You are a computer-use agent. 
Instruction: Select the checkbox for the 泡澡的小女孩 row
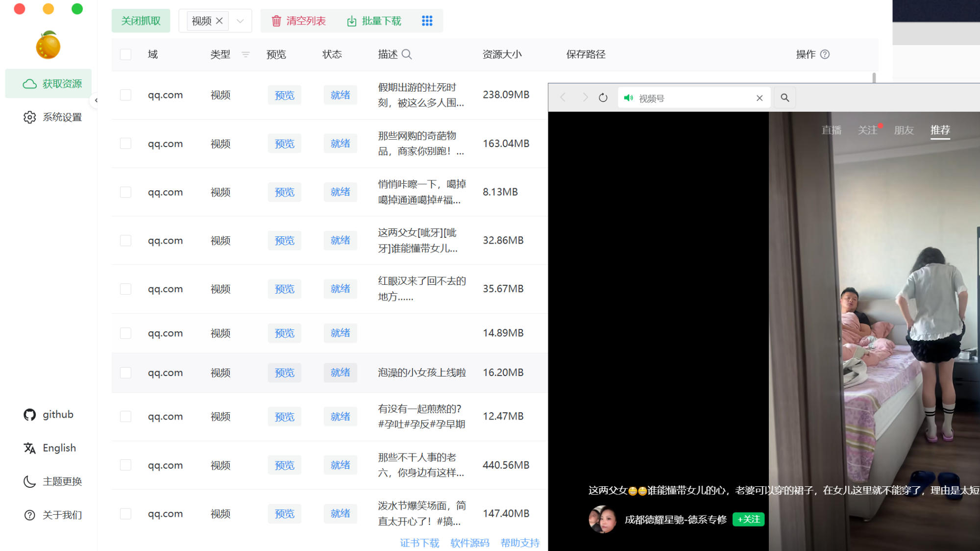tap(125, 373)
